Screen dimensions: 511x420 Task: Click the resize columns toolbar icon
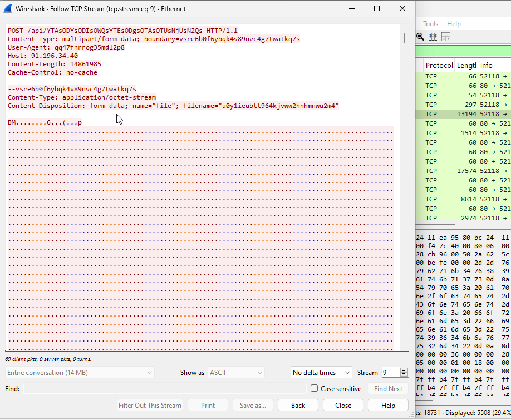[x=433, y=37]
